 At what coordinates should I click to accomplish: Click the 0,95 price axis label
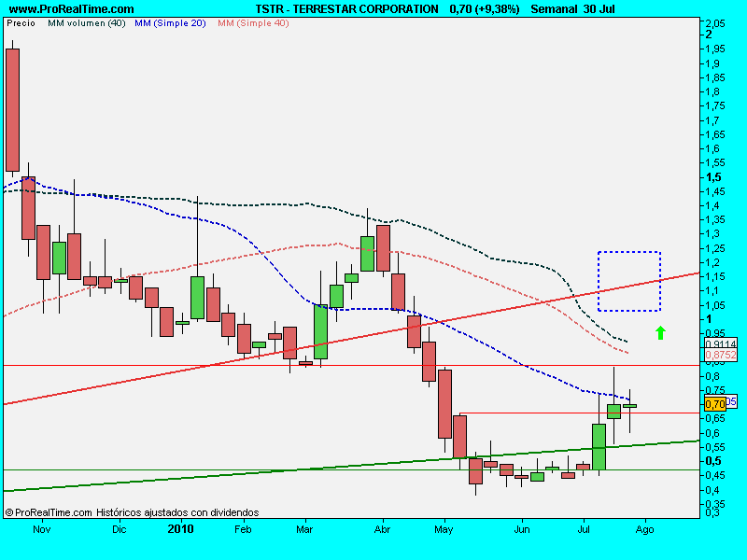[x=716, y=333]
